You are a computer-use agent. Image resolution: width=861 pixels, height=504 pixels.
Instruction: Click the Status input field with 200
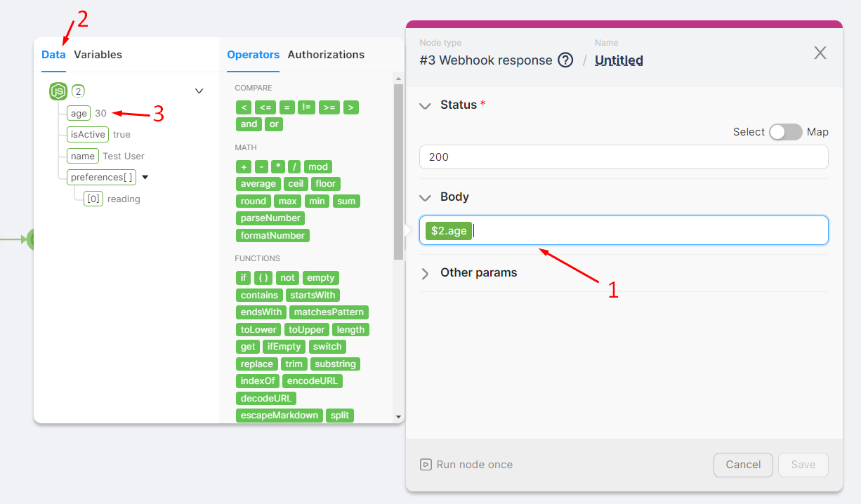pyautogui.click(x=623, y=157)
